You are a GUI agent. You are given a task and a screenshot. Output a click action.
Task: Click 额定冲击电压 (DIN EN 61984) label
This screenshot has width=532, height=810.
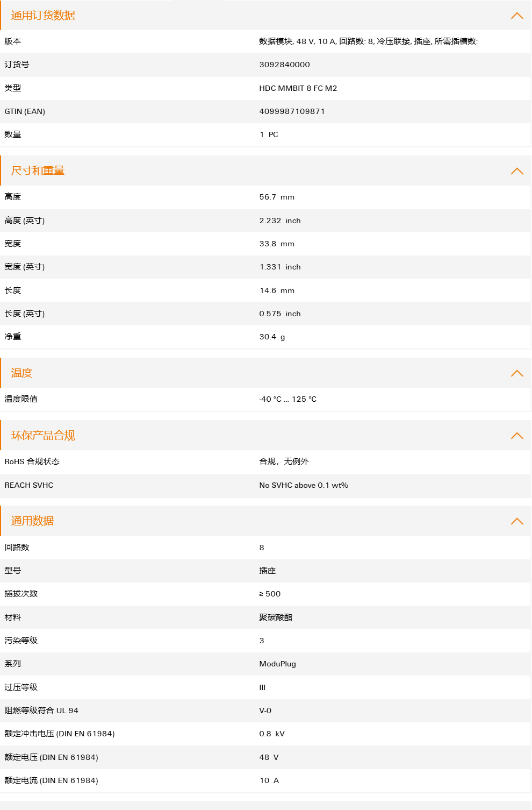[60, 734]
